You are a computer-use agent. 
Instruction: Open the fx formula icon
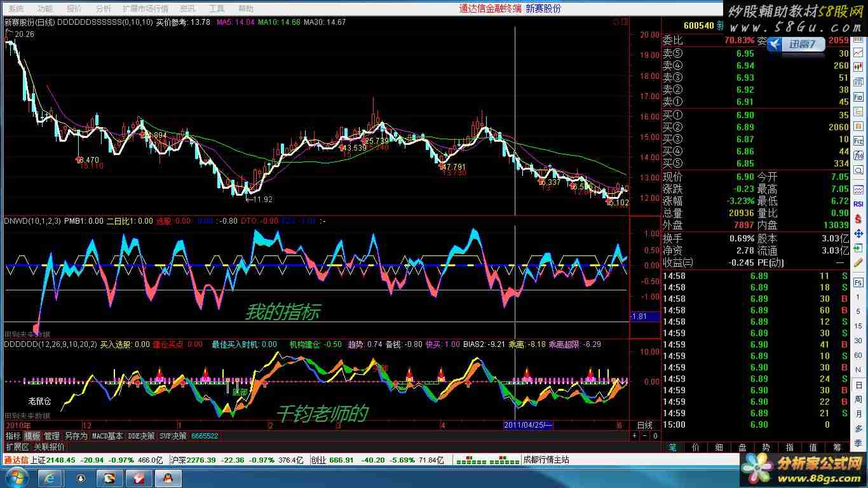tap(858, 155)
